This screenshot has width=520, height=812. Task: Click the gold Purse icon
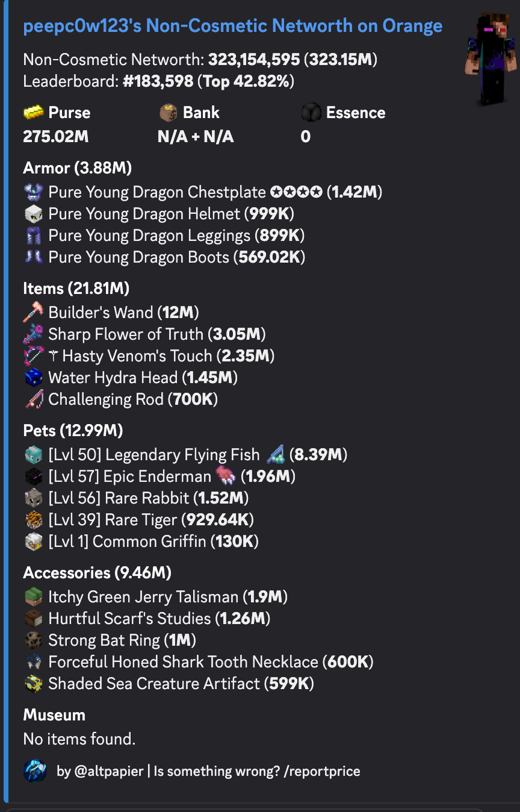pos(33,113)
